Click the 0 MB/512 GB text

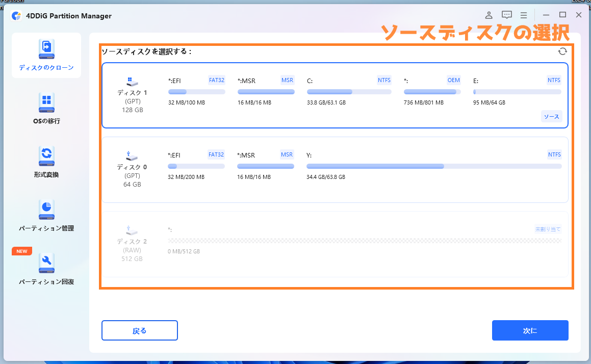tap(184, 251)
